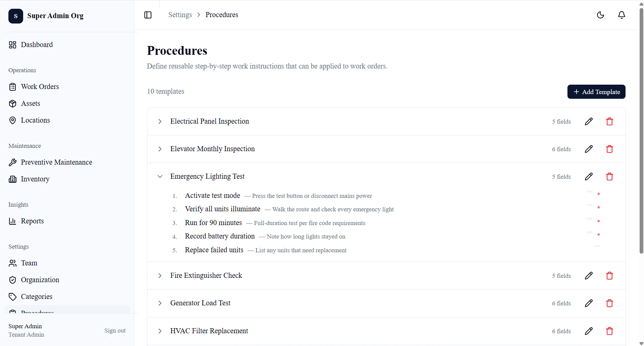Viewport: 644px width, 346px height.
Task: Edit the Fire Extinguisher Check template
Action: tap(589, 275)
